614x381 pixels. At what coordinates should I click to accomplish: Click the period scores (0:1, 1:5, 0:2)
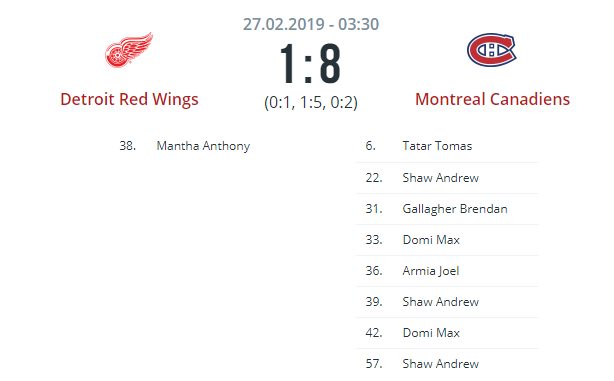[311, 103]
